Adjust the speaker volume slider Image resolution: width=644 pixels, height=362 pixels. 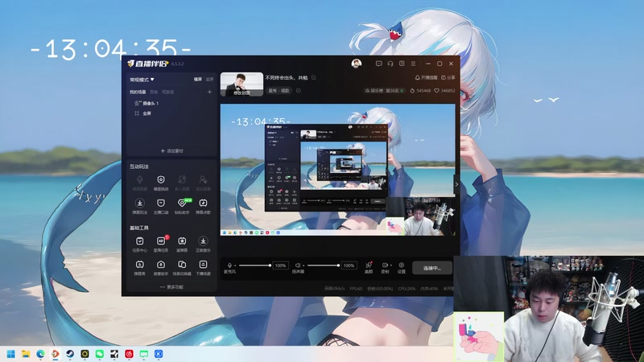click(324, 265)
